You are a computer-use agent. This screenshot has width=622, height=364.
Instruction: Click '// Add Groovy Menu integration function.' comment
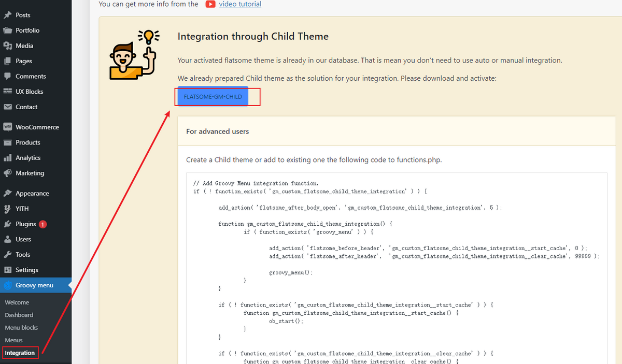[256, 183]
